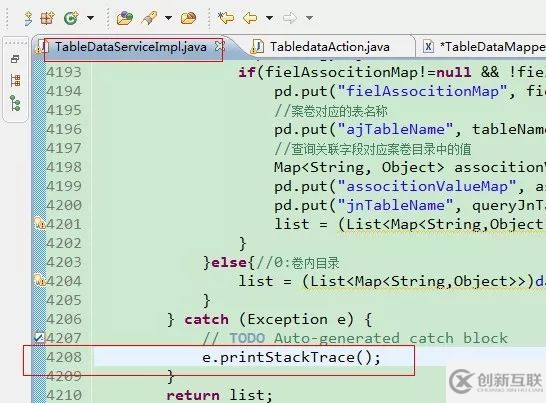The width and height of the screenshot is (546, 403).
Task: Open the Back history dropdown arrow
Action: point(269,18)
